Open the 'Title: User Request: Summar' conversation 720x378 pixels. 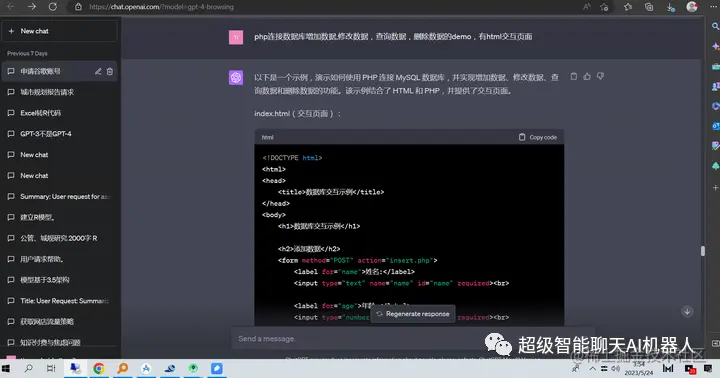click(x=60, y=301)
